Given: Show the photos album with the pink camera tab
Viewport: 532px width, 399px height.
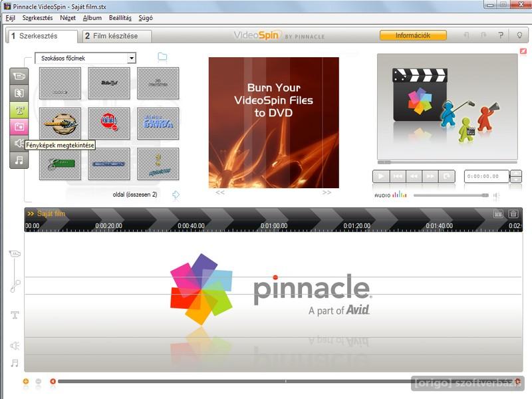Looking at the screenshot, I should coord(19,127).
